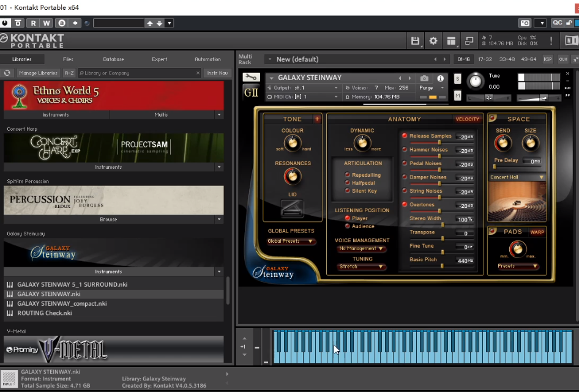The width and height of the screenshot is (579, 392).
Task: Clear the library search field X
Action: coord(198,73)
